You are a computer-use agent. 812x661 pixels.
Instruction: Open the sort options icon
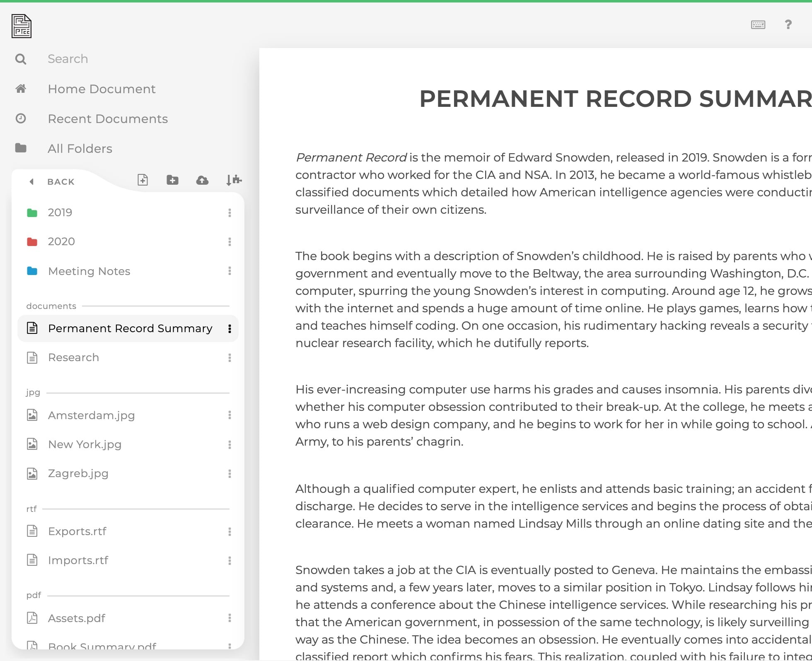click(234, 180)
